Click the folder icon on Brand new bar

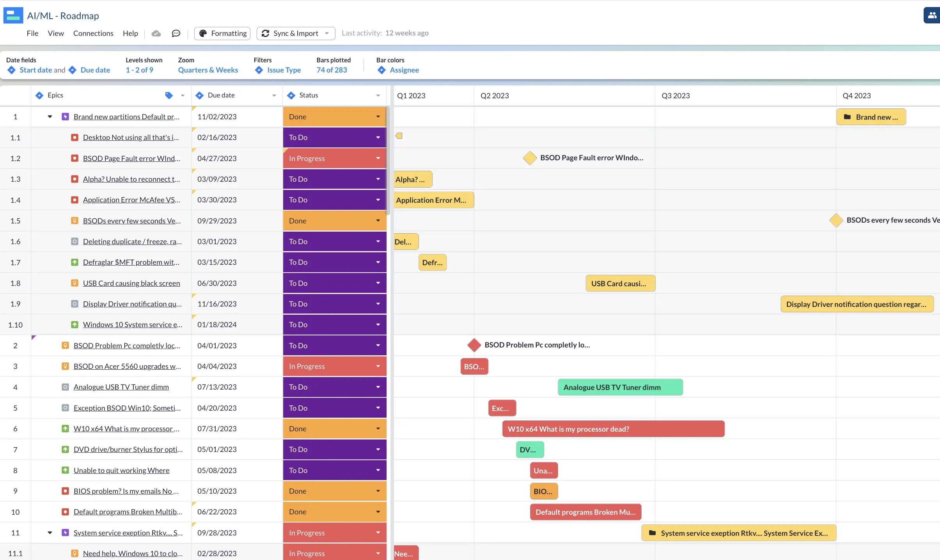point(847,117)
